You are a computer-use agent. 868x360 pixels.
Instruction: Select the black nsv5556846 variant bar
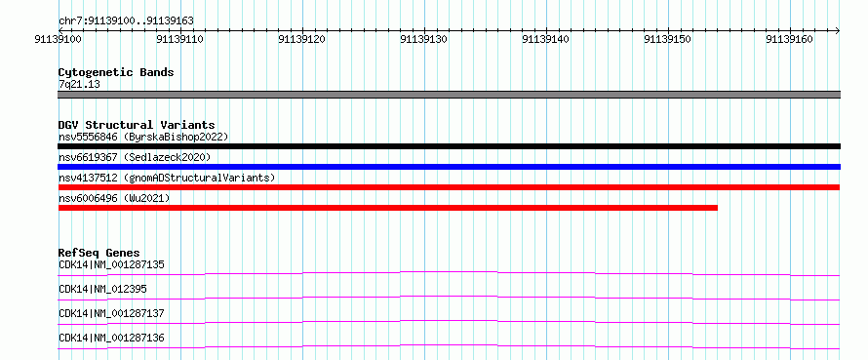click(x=449, y=146)
